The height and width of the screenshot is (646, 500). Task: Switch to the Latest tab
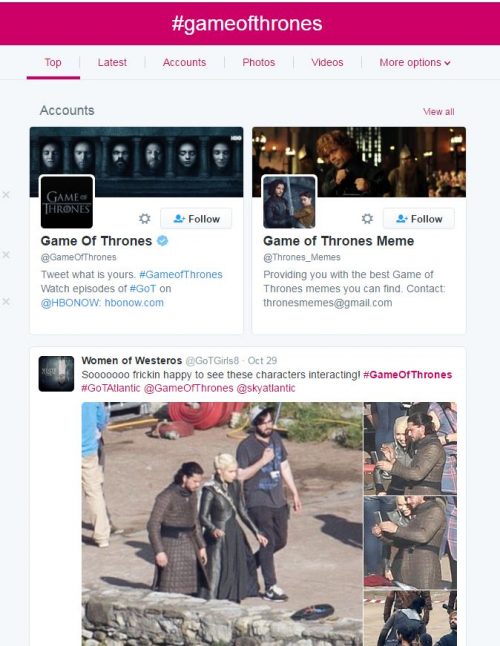click(x=112, y=63)
